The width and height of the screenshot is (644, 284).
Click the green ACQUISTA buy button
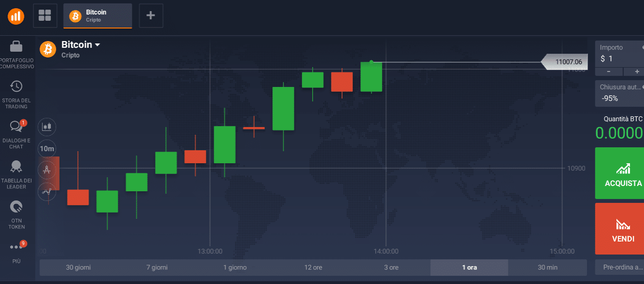[619, 173]
